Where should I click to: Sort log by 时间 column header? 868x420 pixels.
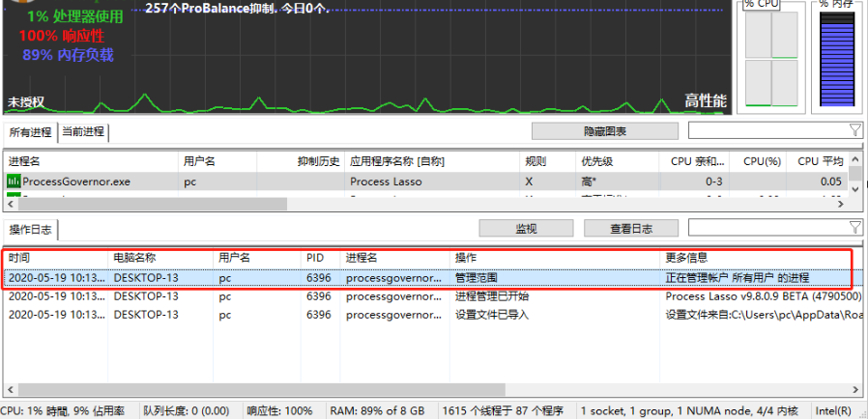tap(55, 258)
